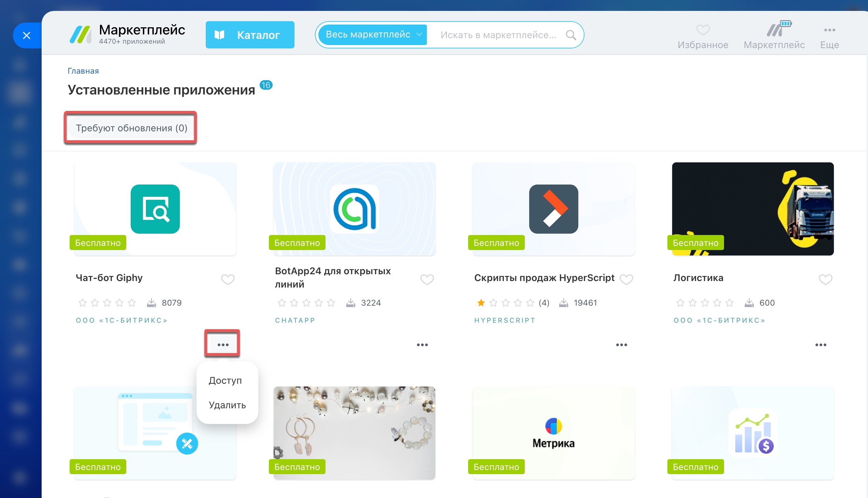Open Избранное favorites heart icon

click(x=703, y=30)
